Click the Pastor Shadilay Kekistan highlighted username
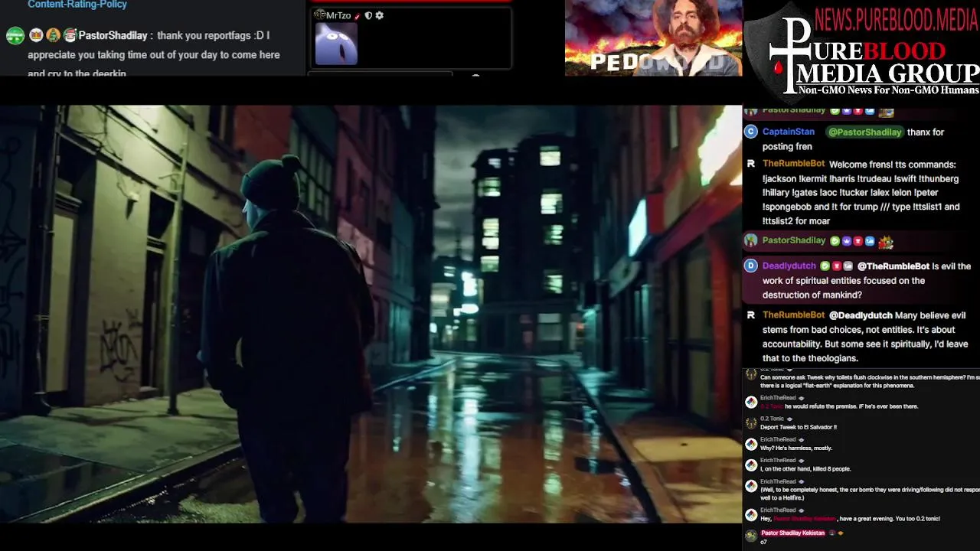980x551 pixels. pos(793,533)
